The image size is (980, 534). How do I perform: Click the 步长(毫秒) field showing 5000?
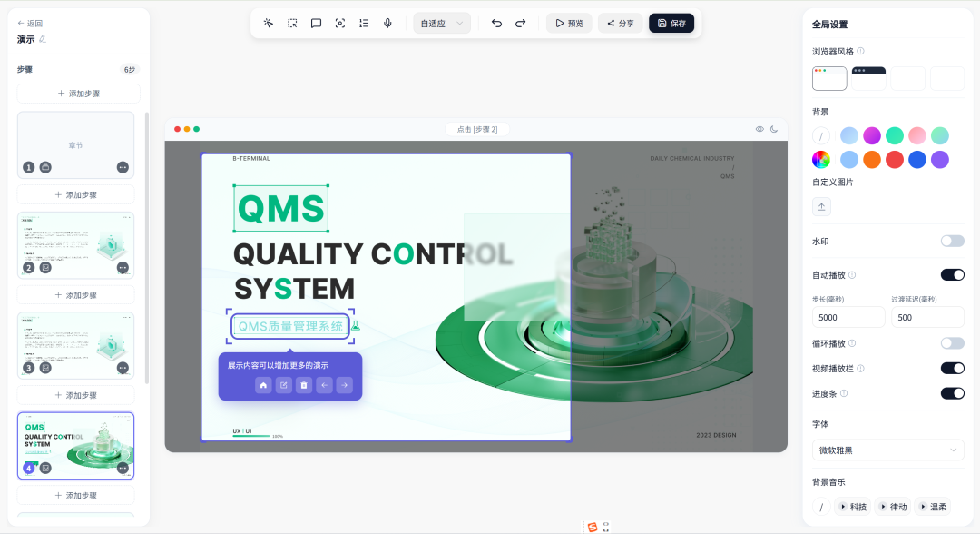click(848, 317)
